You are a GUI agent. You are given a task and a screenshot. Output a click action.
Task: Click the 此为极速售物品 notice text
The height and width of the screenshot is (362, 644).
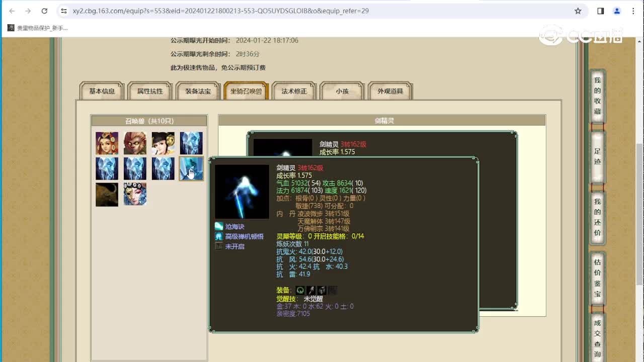point(218,67)
